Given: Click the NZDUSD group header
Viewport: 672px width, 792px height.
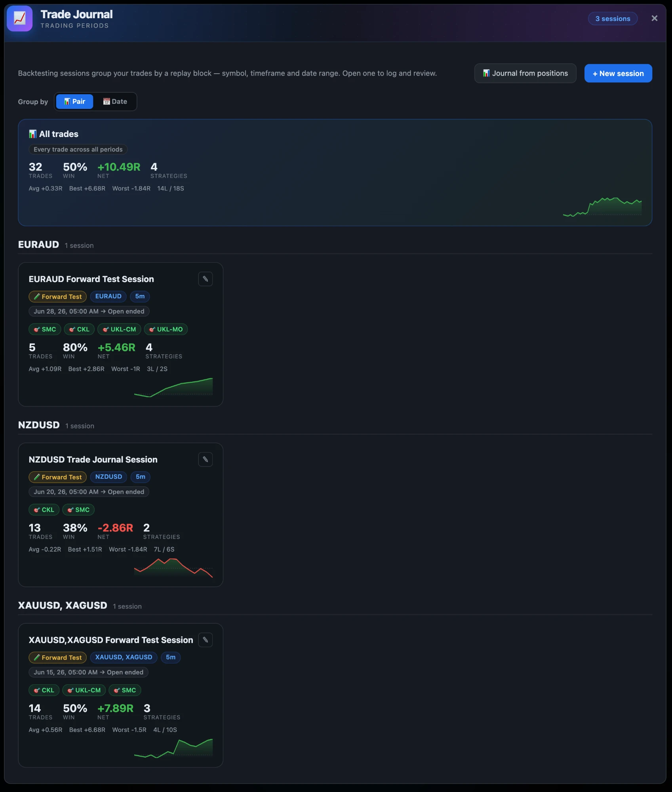Looking at the screenshot, I should click(39, 425).
